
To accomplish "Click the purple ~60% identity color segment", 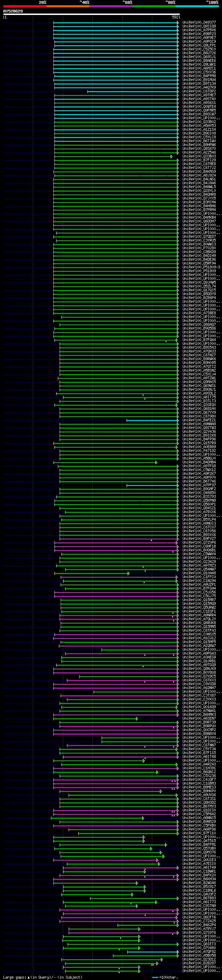I will (x=111, y=6).
